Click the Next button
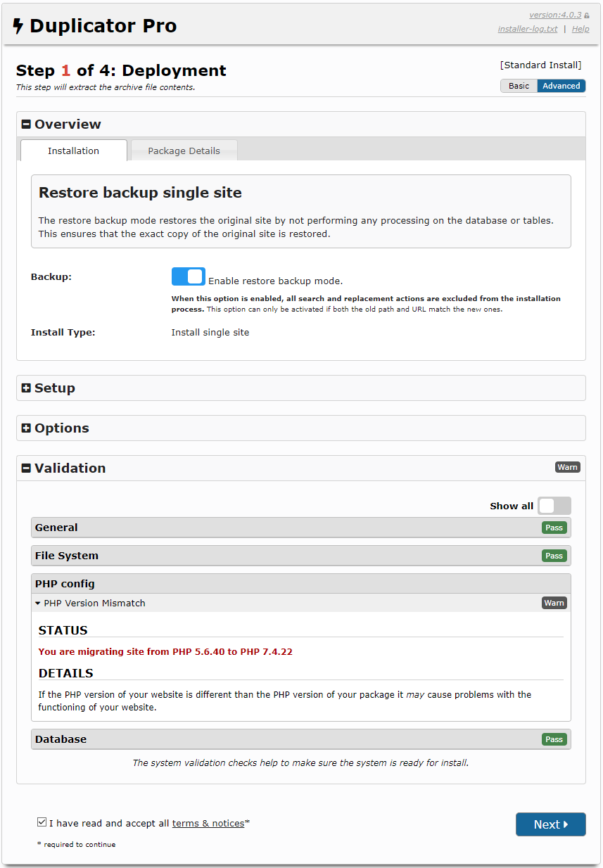The image size is (603, 868). (x=551, y=824)
